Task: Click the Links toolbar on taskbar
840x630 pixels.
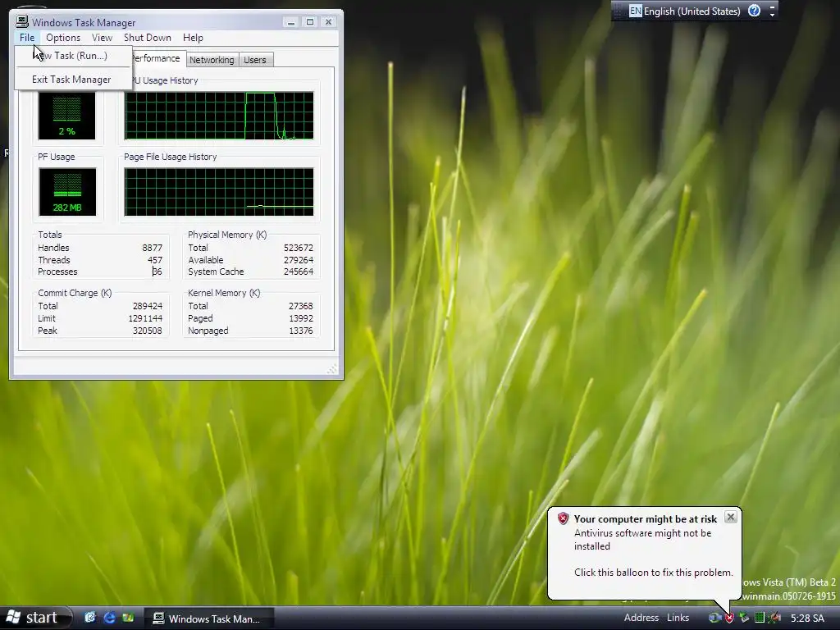Action: tap(678, 618)
